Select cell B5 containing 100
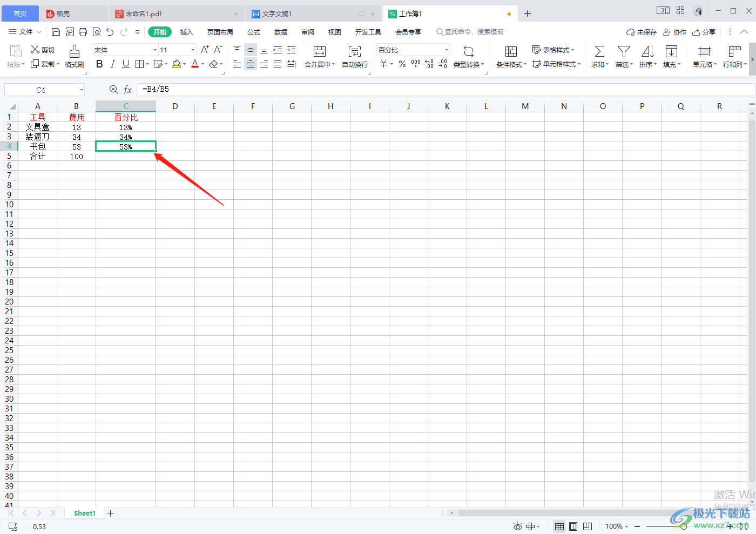The height and width of the screenshot is (534, 756). click(x=76, y=156)
